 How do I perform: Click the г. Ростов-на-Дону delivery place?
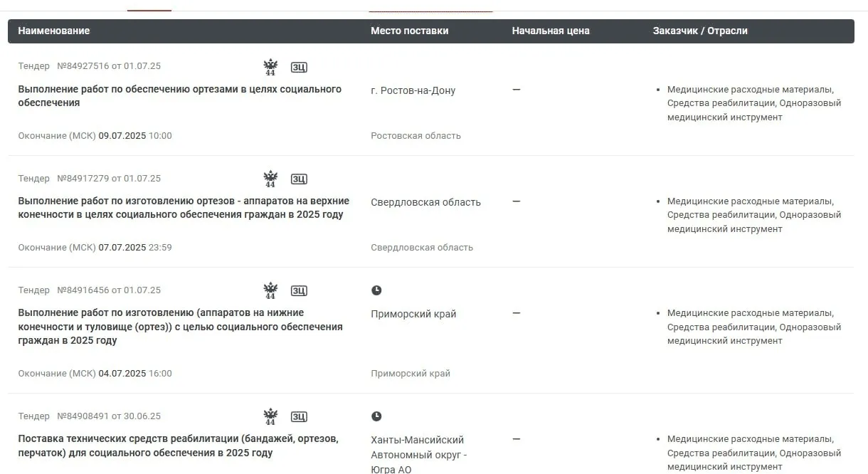pyautogui.click(x=413, y=90)
